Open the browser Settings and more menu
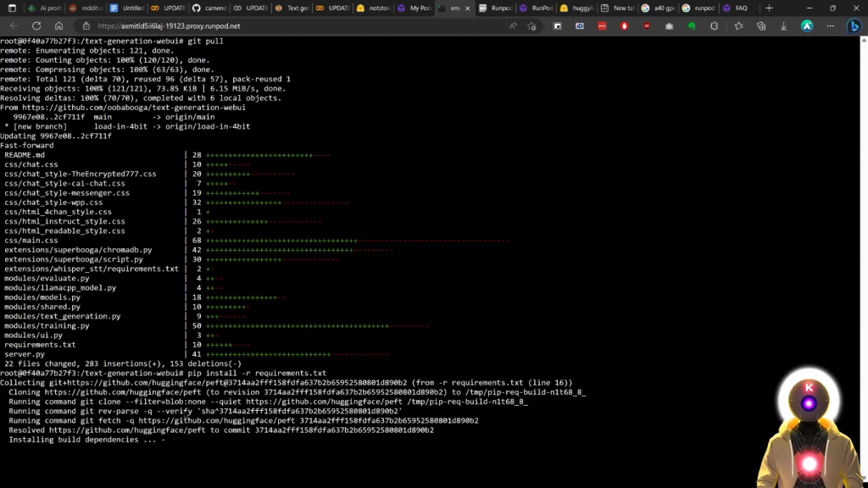This screenshot has width=868, height=488. tap(828, 26)
